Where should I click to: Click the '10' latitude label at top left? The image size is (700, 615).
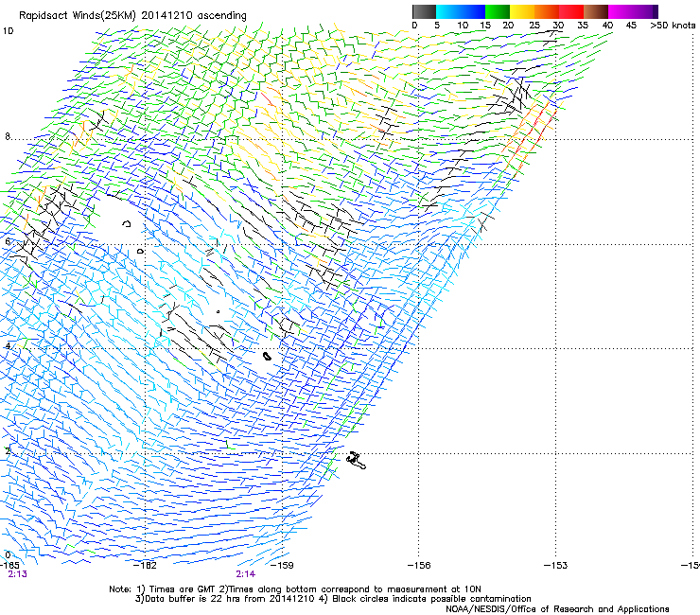[8, 31]
